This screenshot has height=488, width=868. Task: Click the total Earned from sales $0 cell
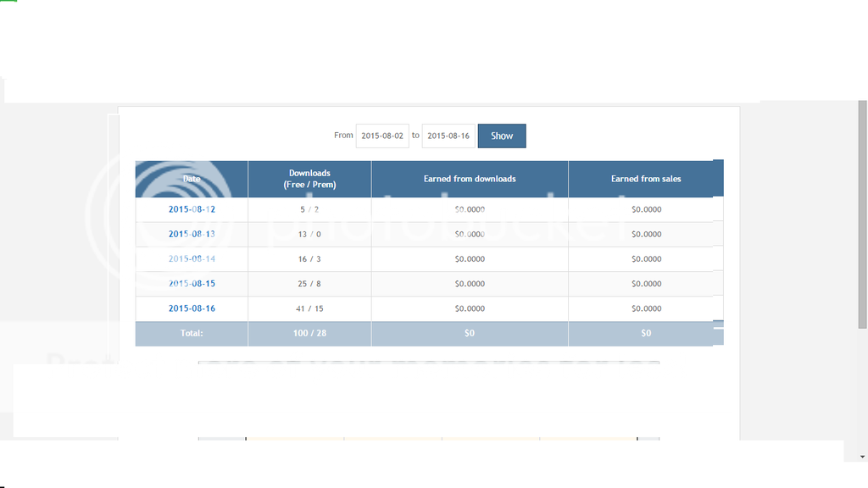[x=646, y=334]
